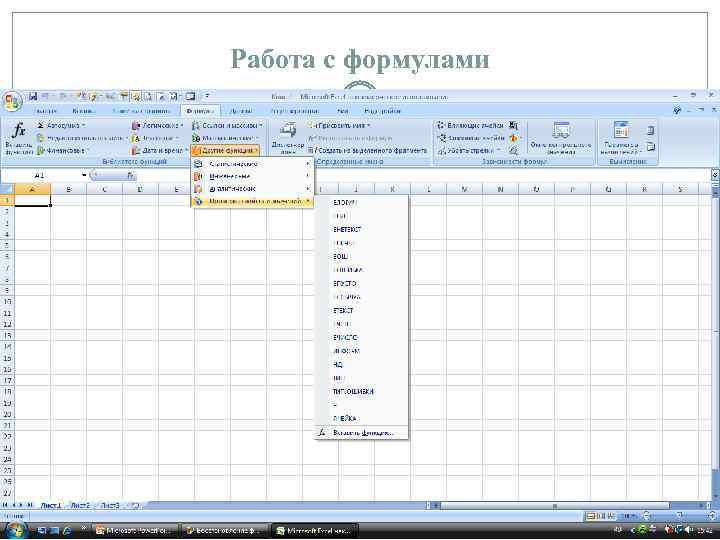Click the large fx Insert Function icon
This screenshot has height=540, width=720.
coord(18,138)
